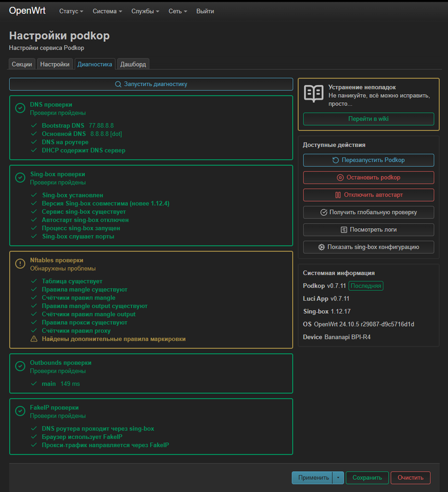The image size is (448, 492).
Task: Disable autostart with Отключить автостарт
Action: pos(369,195)
